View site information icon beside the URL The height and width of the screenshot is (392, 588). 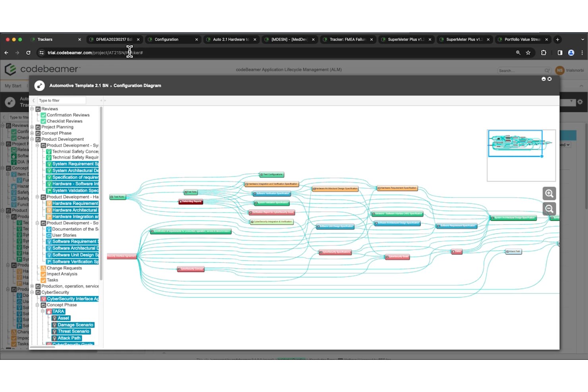pyautogui.click(x=41, y=52)
